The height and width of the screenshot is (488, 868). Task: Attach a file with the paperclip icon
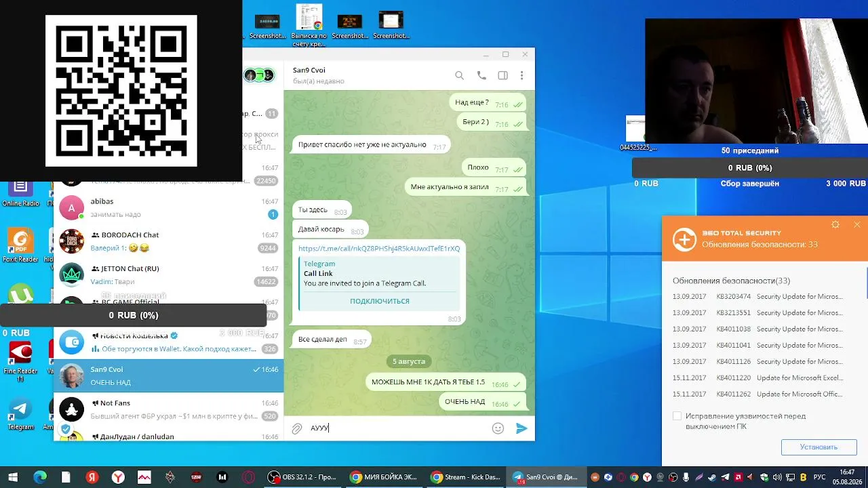[x=296, y=428]
